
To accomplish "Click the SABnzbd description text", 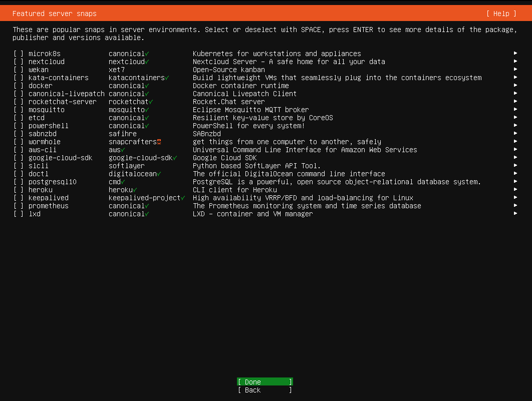I will pyautogui.click(x=206, y=134).
